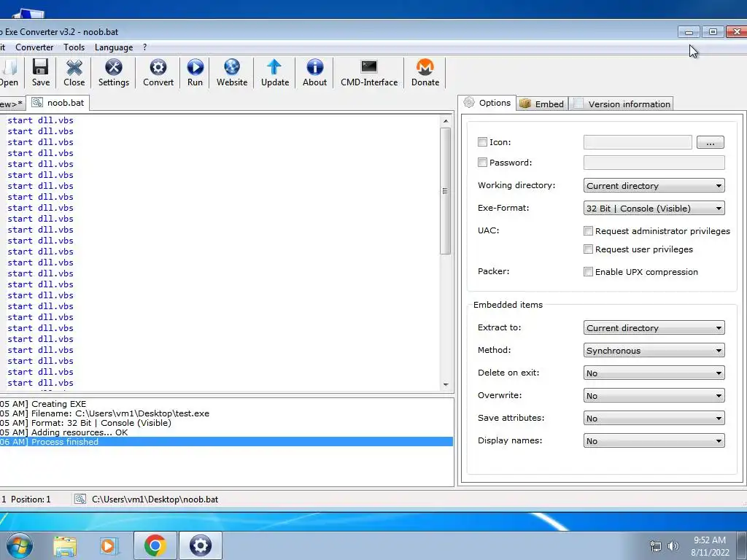Open Delete on exit dropdown
Viewport: 747px width, 560px height.
pos(654,373)
